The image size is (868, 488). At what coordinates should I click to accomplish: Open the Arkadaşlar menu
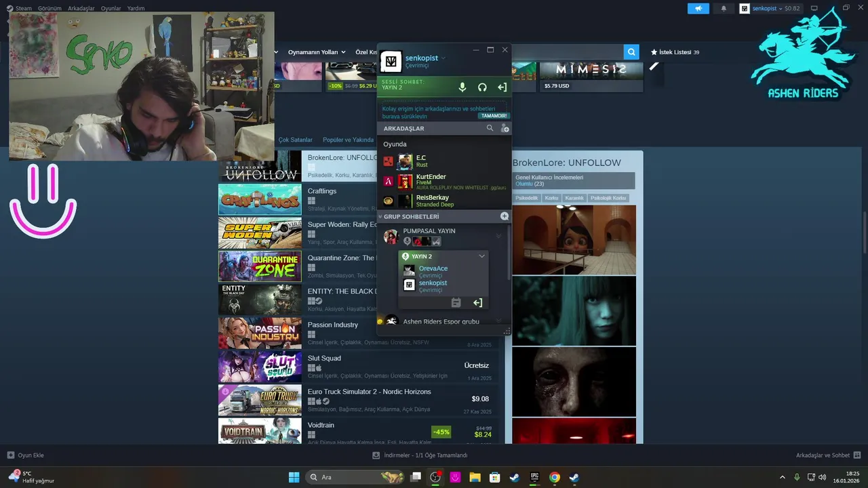[x=81, y=8]
